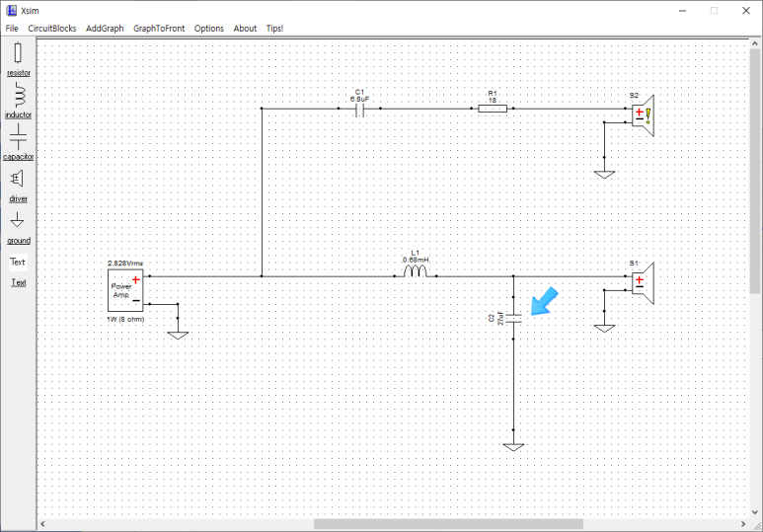Click the vertical scrollbar up arrow
The width and height of the screenshot is (763, 532).
[x=755, y=43]
